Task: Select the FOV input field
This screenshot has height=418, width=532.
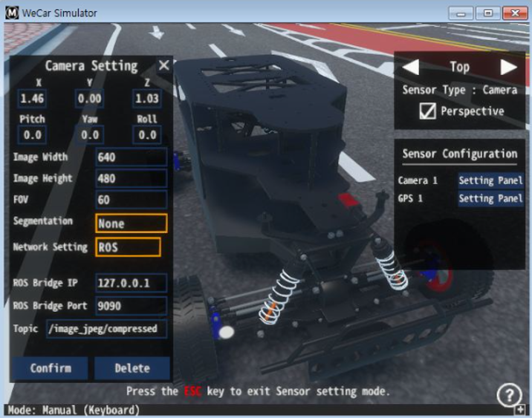Action: click(x=132, y=200)
